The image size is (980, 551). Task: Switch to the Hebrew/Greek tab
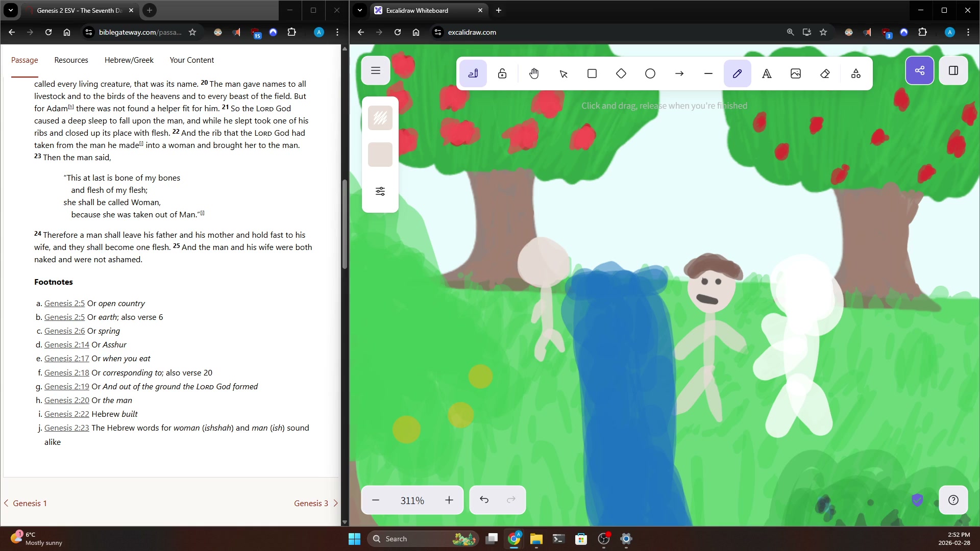pos(129,60)
